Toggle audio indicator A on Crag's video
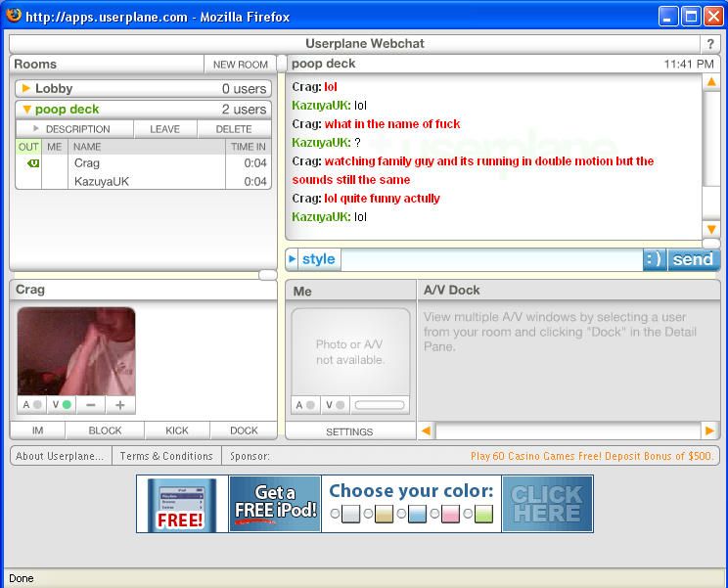This screenshot has width=728, height=588. tap(32, 405)
